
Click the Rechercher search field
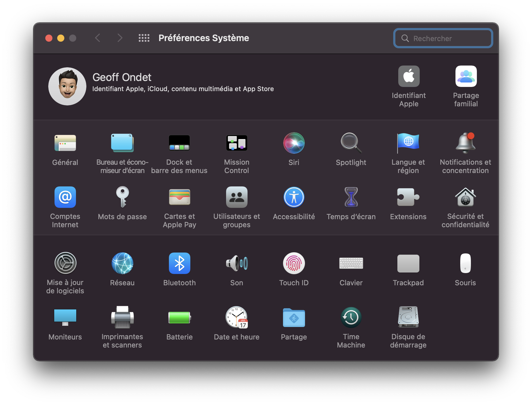[443, 38]
